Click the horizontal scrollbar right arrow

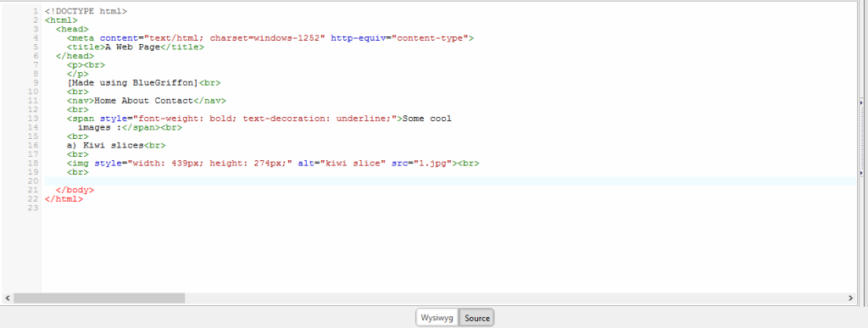pyautogui.click(x=851, y=298)
